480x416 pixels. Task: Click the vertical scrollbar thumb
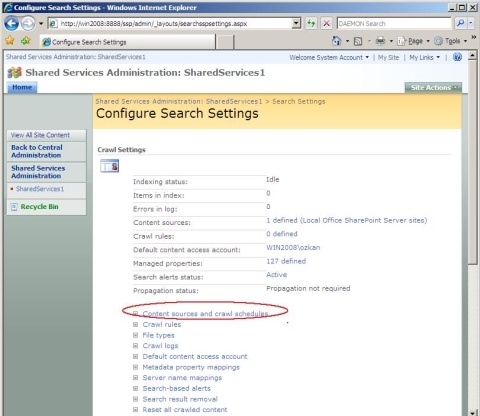coord(472,163)
